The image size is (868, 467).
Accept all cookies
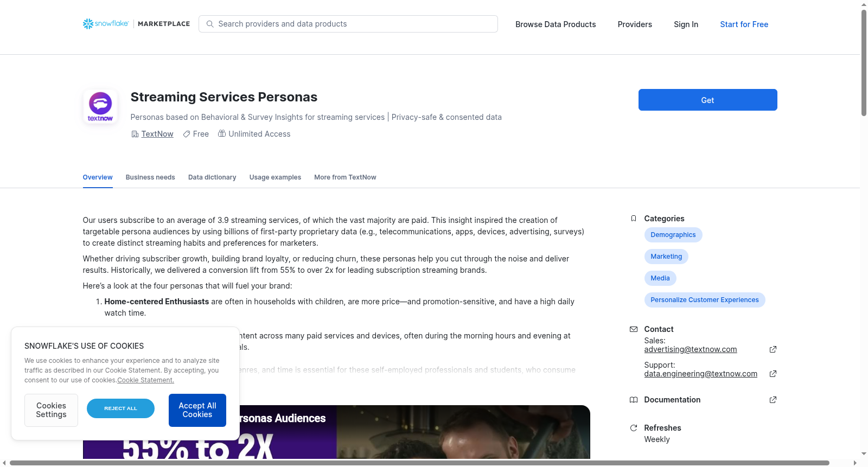click(197, 410)
